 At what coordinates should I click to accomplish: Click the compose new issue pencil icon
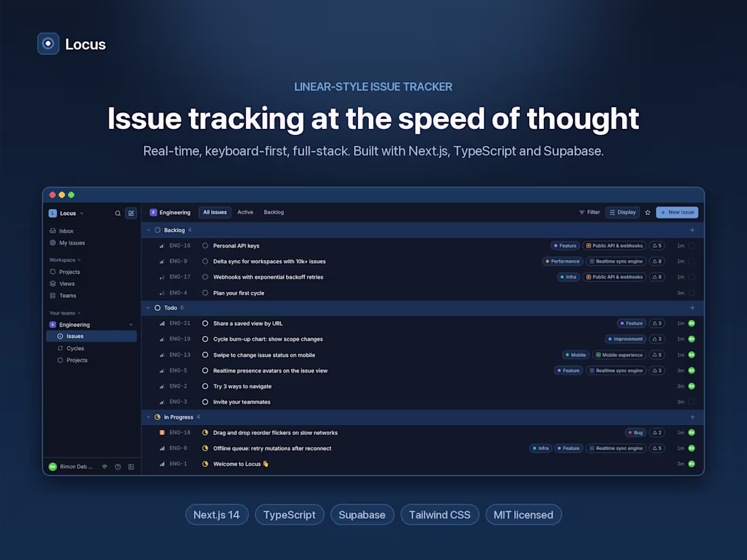[x=131, y=213]
